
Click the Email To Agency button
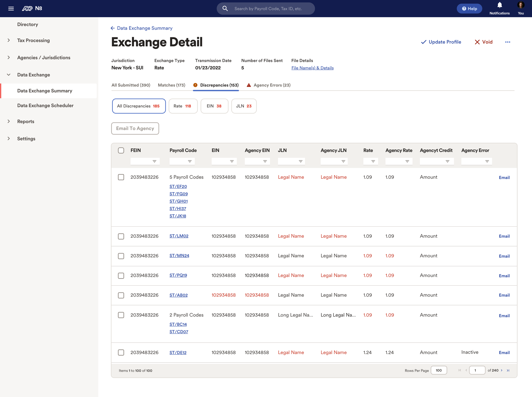tap(135, 128)
